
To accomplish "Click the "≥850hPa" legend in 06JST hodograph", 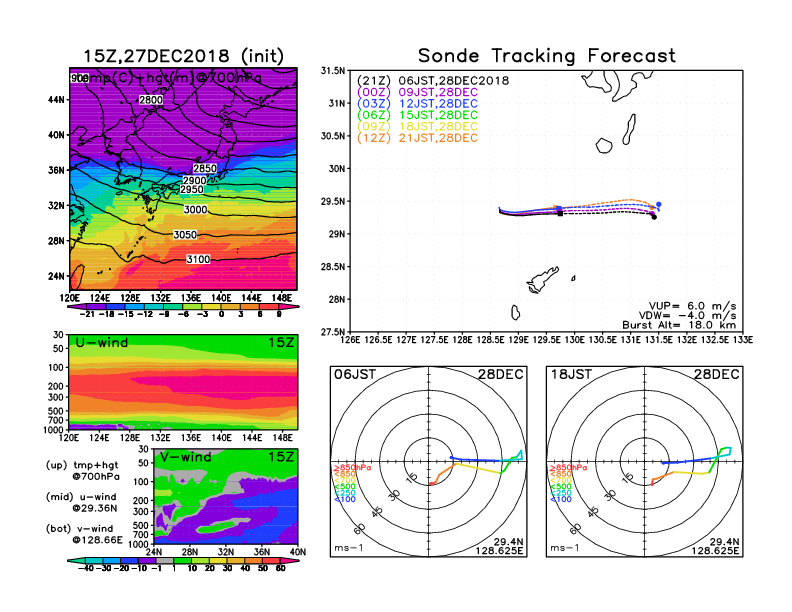I will [x=352, y=468].
